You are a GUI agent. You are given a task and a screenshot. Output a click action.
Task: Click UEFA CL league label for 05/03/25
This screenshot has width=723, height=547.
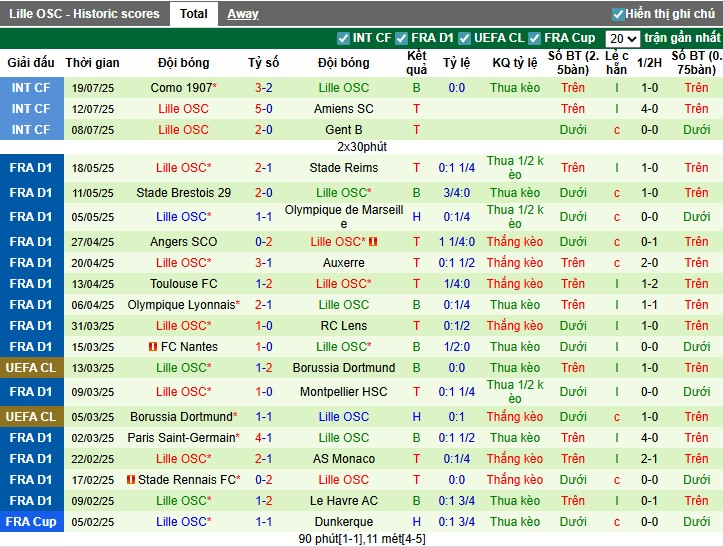[31, 416]
